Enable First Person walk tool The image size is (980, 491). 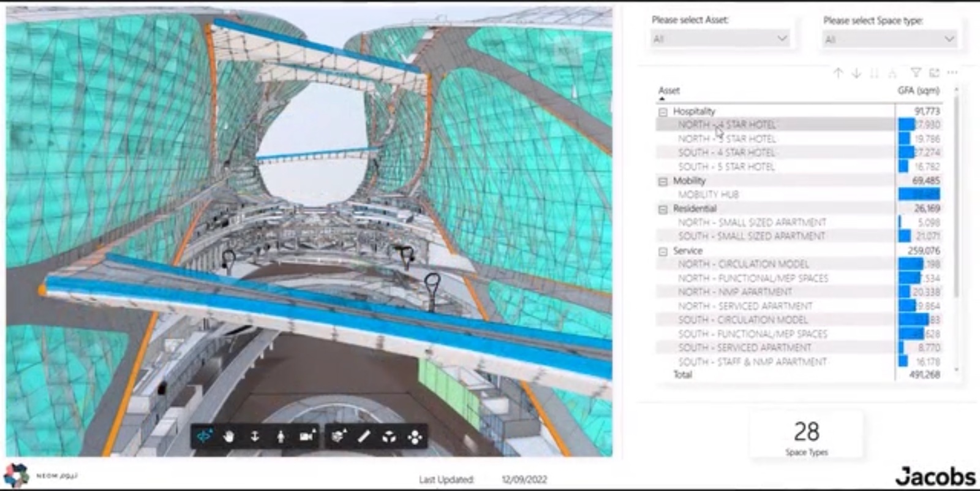pyautogui.click(x=281, y=436)
